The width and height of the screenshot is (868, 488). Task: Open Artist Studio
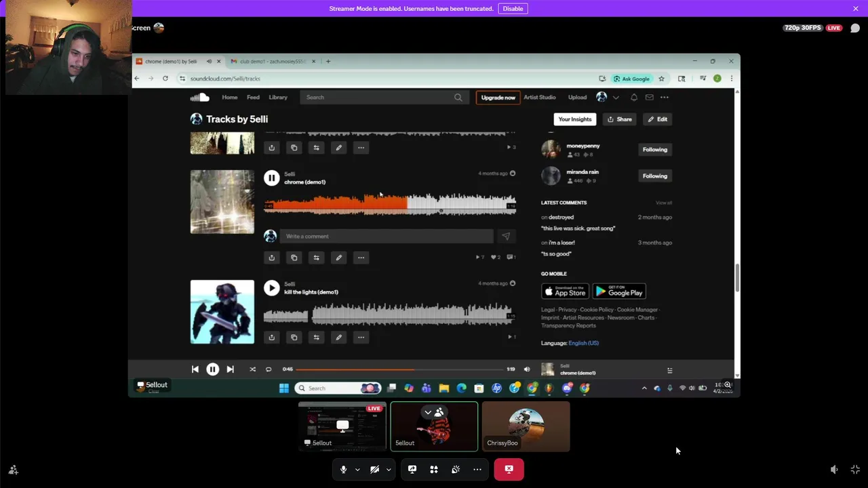coord(540,98)
